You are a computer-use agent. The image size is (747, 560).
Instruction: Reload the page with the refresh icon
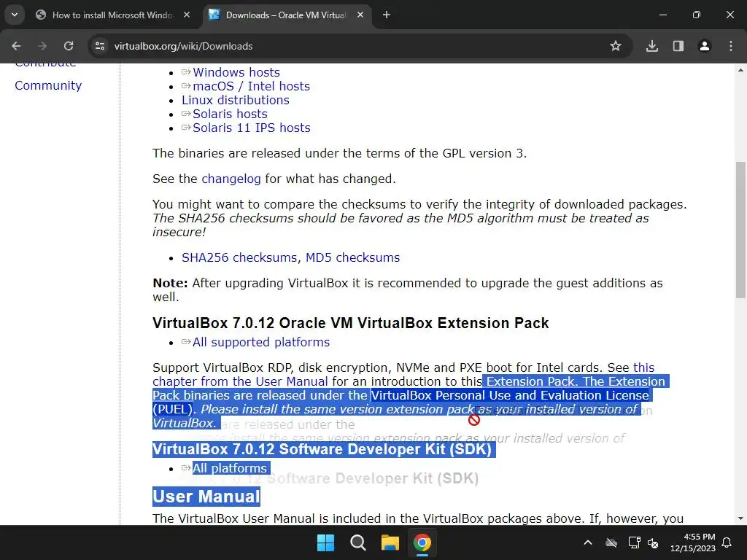pos(69,46)
